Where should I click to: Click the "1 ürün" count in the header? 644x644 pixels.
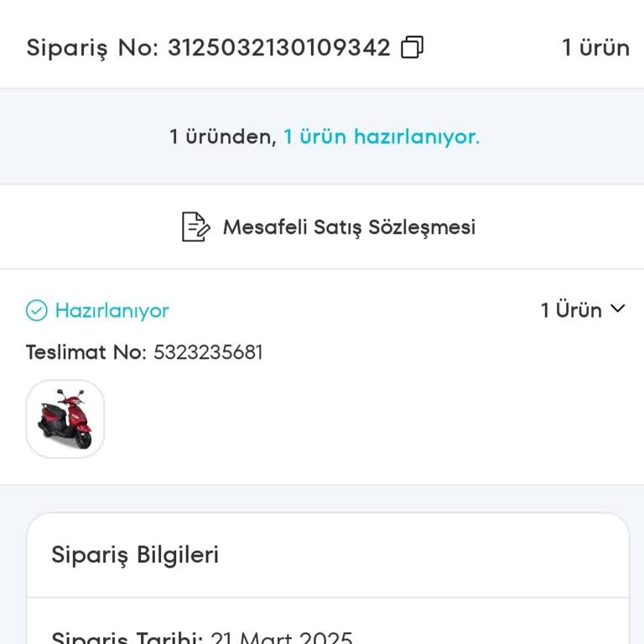pyautogui.click(x=595, y=48)
